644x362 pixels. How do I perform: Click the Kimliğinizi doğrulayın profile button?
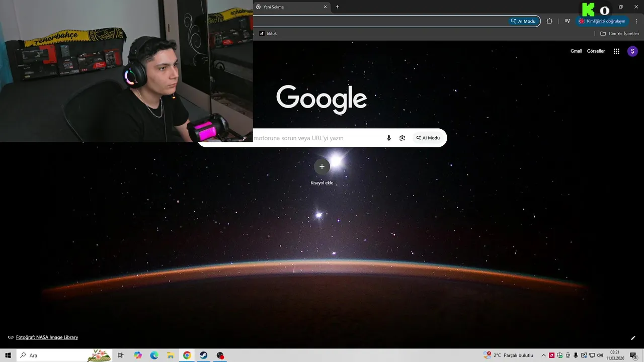tap(602, 21)
